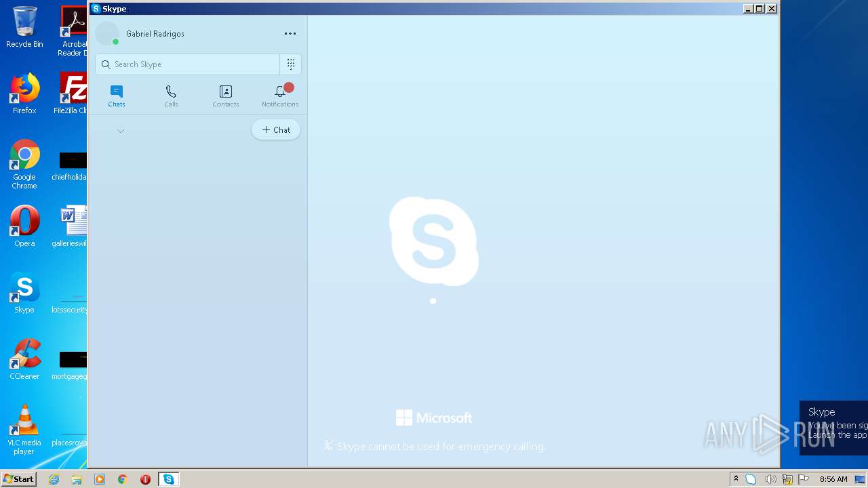Show hidden tray icons arrow
This screenshot has height=488, width=868.
click(736, 479)
